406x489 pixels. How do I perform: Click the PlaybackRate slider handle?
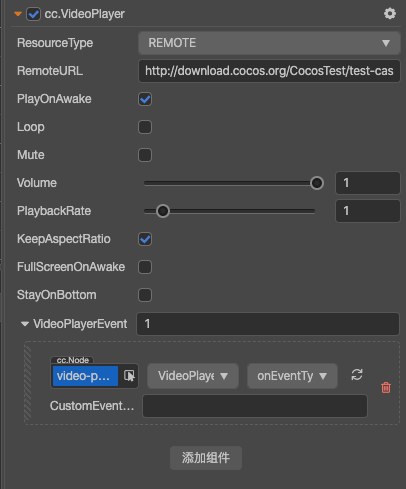coord(163,211)
